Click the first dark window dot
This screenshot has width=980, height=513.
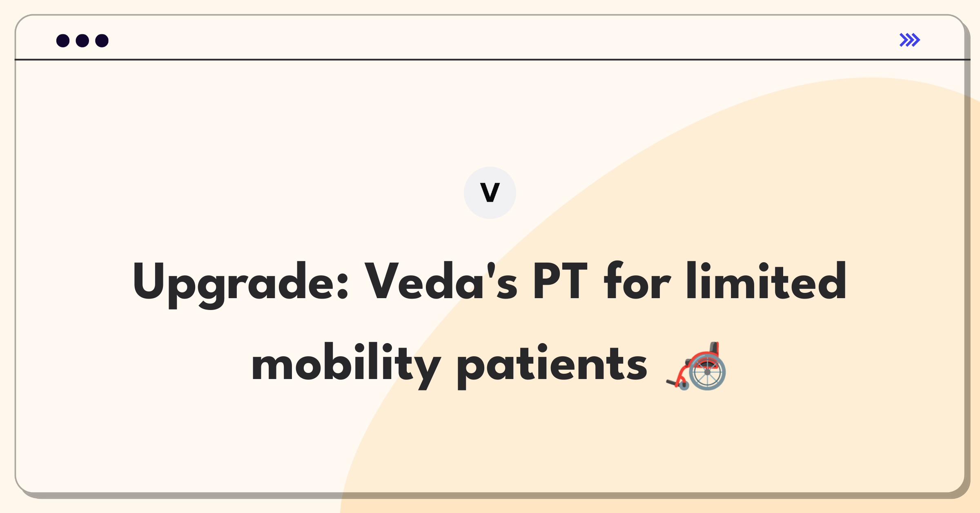tap(63, 40)
